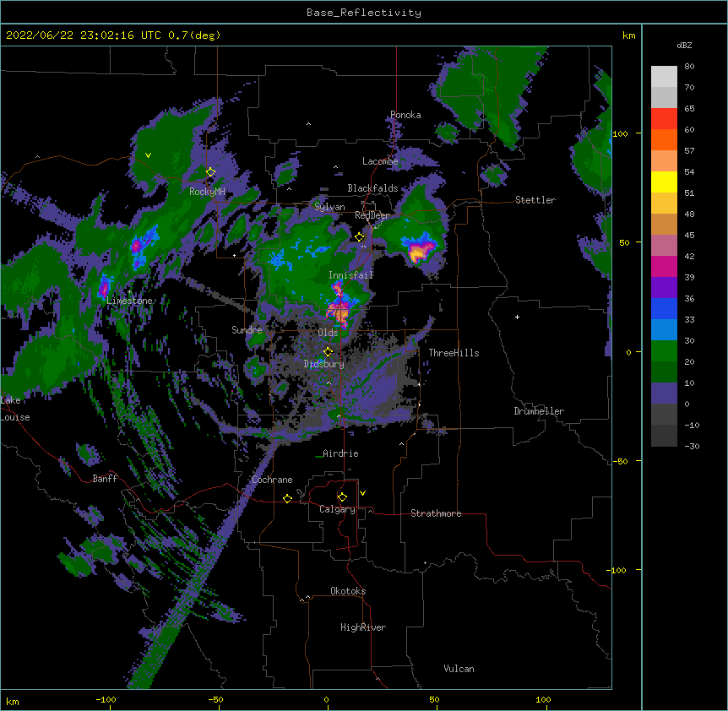Click the Sundre city label
Screen dimensions: 728x711
[x=247, y=330]
